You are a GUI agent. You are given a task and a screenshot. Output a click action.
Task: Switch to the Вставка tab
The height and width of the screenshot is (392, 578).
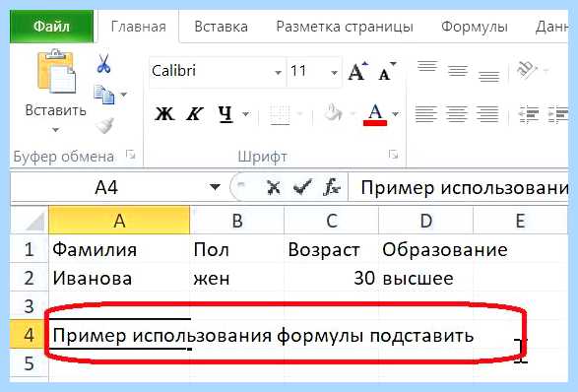pos(221,27)
